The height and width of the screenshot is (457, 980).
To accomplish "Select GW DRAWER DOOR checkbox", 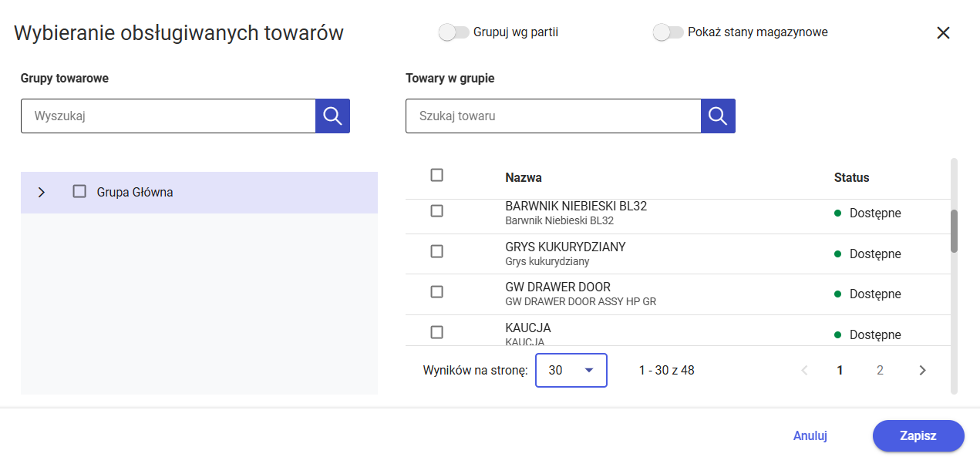I will pyautogui.click(x=436, y=291).
